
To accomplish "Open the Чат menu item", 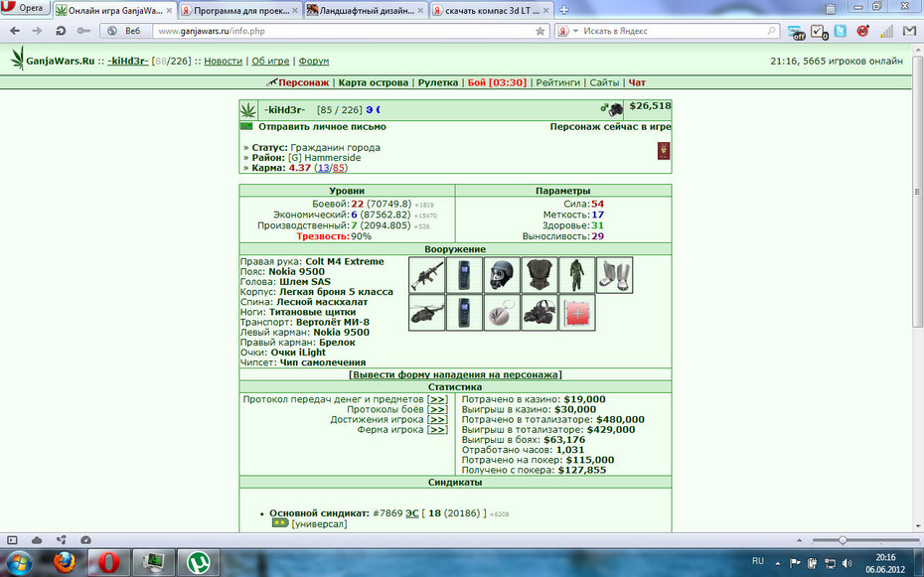I will click(x=637, y=82).
